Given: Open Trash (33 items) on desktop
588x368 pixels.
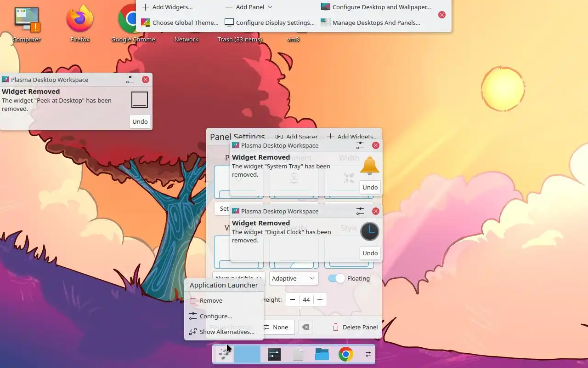Looking at the screenshot, I should point(240,40).
